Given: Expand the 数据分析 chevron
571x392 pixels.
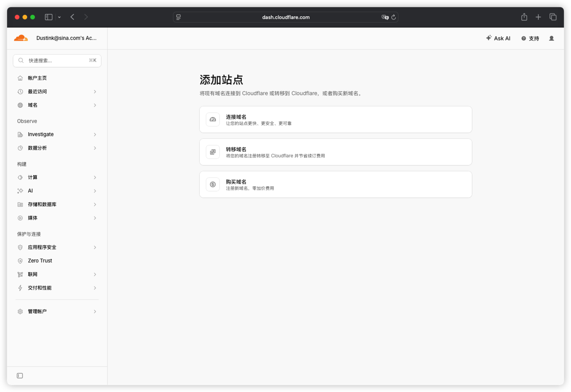Looking at the screenshot, I should [x=95, y=148].
